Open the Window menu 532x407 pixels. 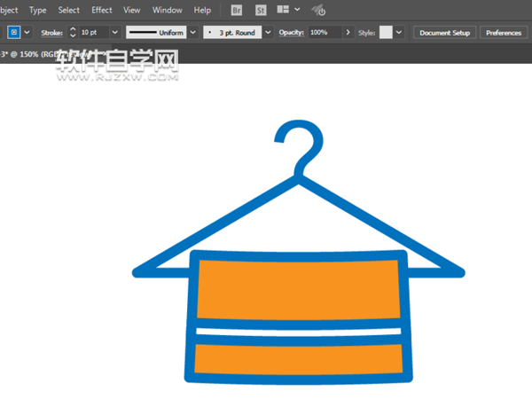167,10
